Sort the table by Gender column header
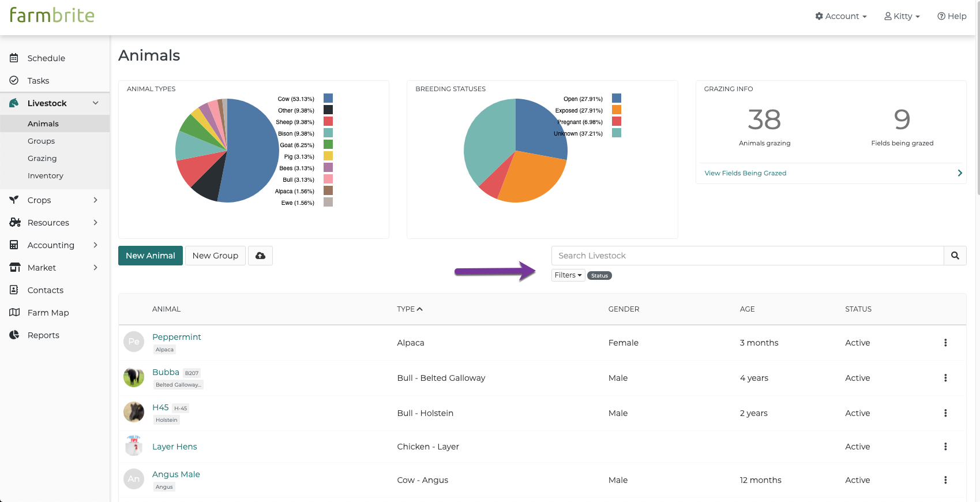This screenshot has width=980, height=502. pos(624,309)
